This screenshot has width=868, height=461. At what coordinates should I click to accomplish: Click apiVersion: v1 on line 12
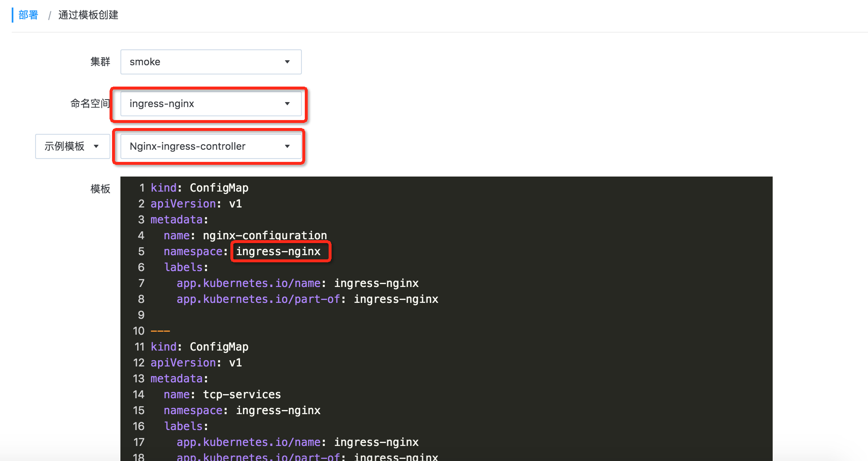click(196, 363)
